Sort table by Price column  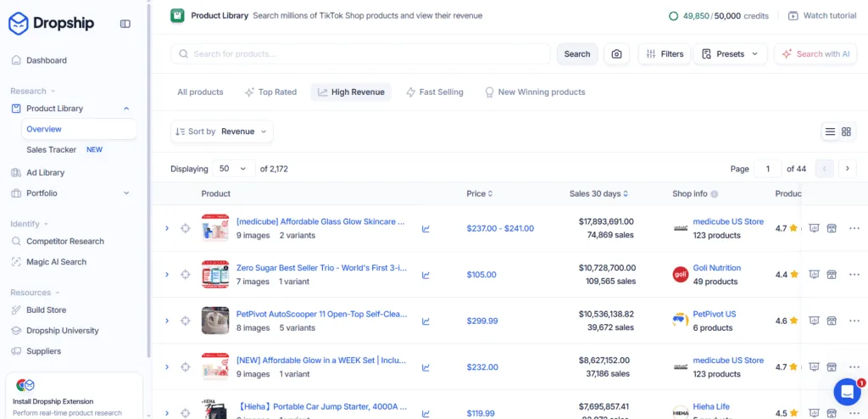coord(480,193)
